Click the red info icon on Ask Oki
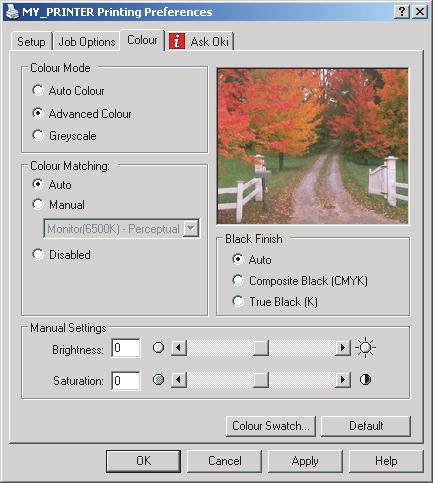Image resolution: width=433 pixels, height=483 pixels. pos(177,41)
